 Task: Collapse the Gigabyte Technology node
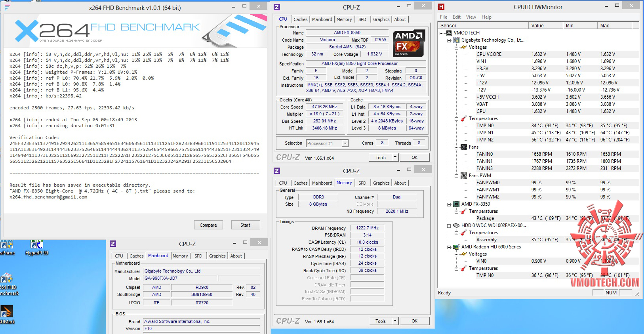[x=449, y=40]
